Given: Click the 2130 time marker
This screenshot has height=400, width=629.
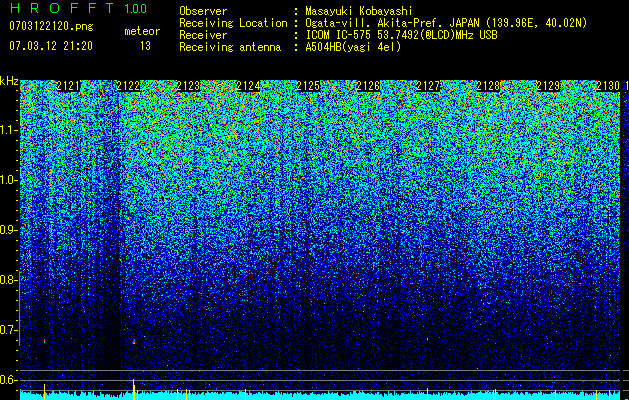Looking at the screenshot, I should point(608,86).
